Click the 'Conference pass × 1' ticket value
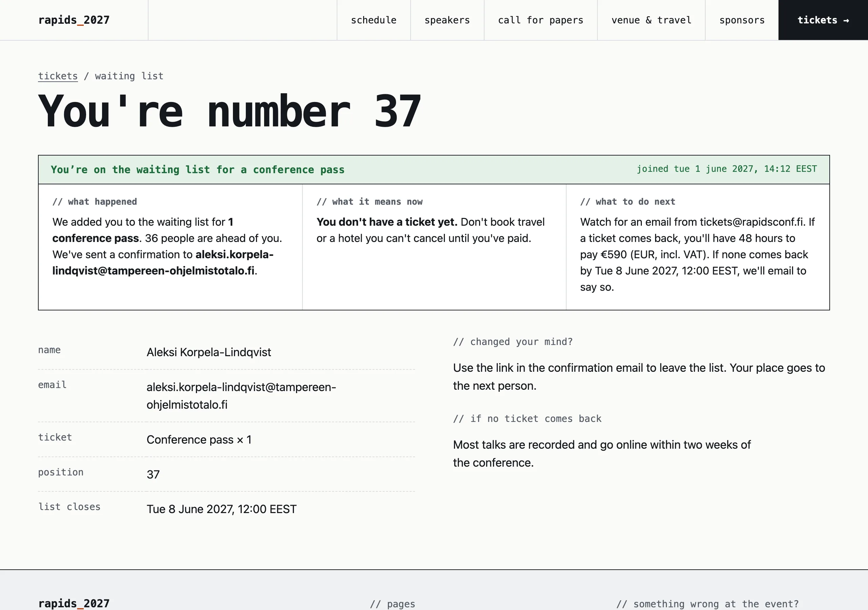This screenshot has width=868, height=610. (x=199, y=440)
